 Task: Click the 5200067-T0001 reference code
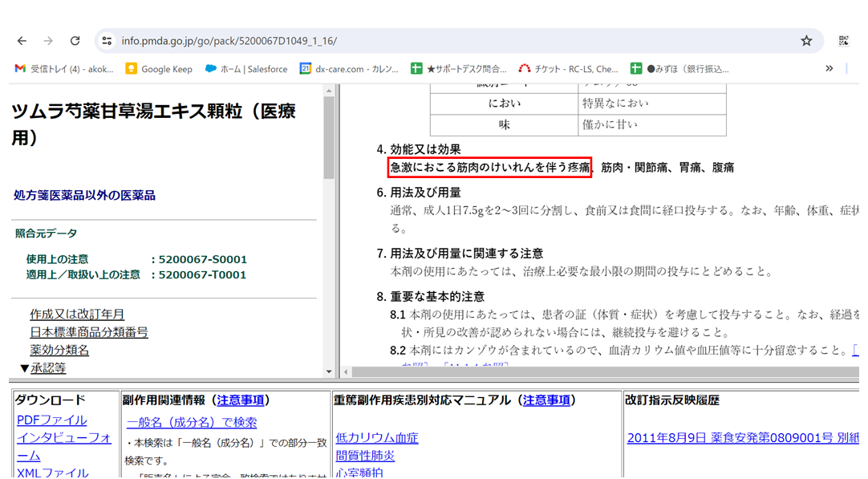[x=203, y=275]
